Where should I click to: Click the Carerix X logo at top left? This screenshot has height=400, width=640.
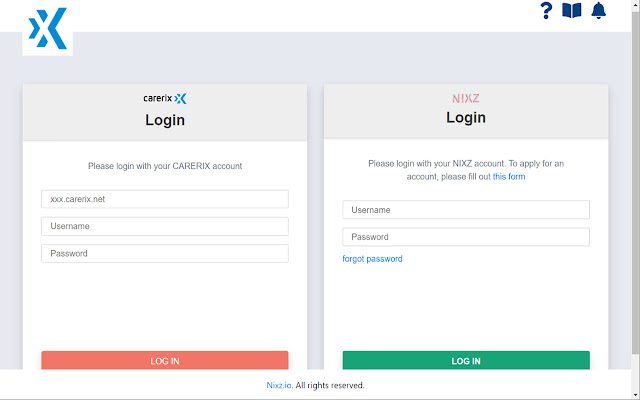point(47,29)
